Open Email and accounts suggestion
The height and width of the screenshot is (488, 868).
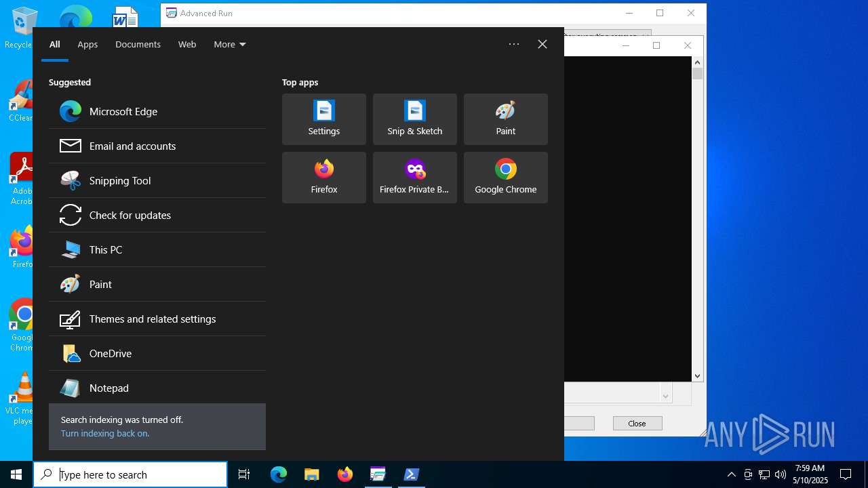click(x=157, y=146)
